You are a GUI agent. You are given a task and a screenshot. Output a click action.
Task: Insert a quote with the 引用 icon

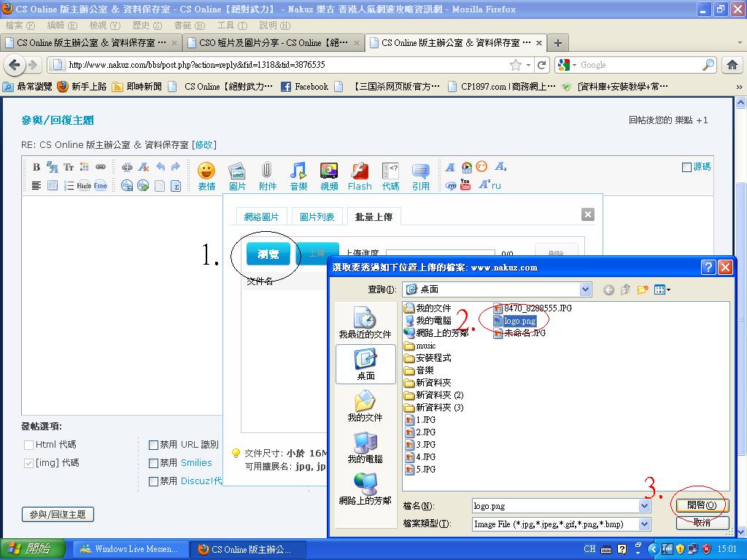[x=420, y=176]
